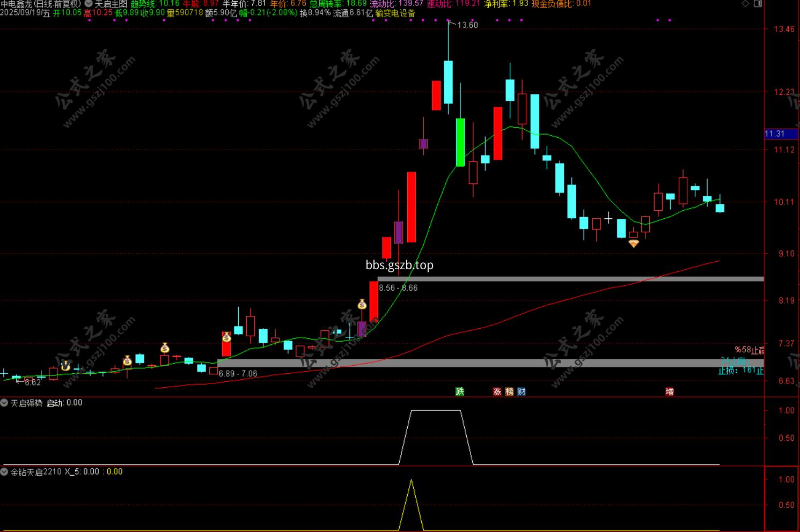Click the horseshoe signal icon near 6.62 low
Screen dimensions: 800x532
tap(65, 366)
